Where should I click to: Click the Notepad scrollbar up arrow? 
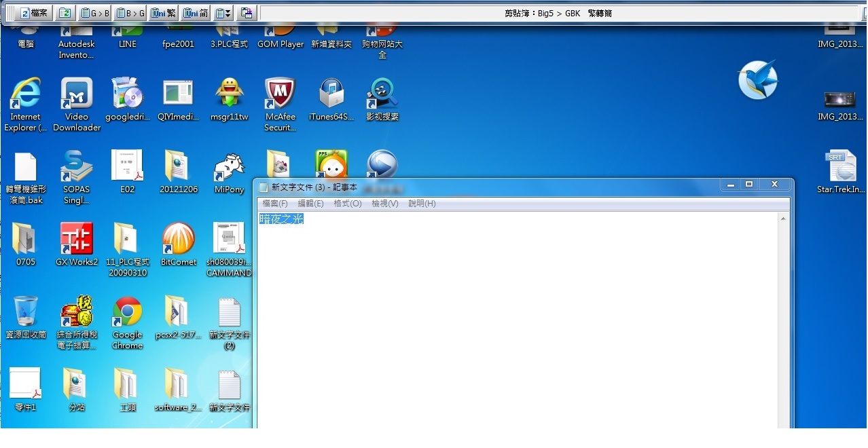(x=783, y=219)
